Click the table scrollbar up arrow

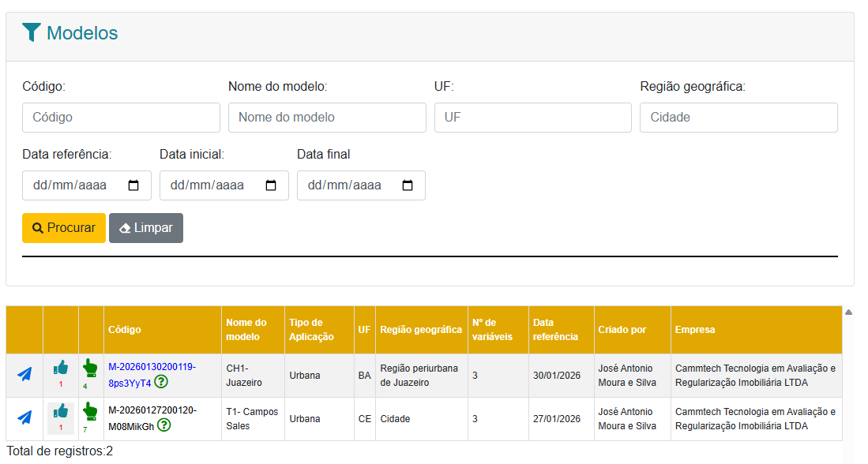pos(848,312)
